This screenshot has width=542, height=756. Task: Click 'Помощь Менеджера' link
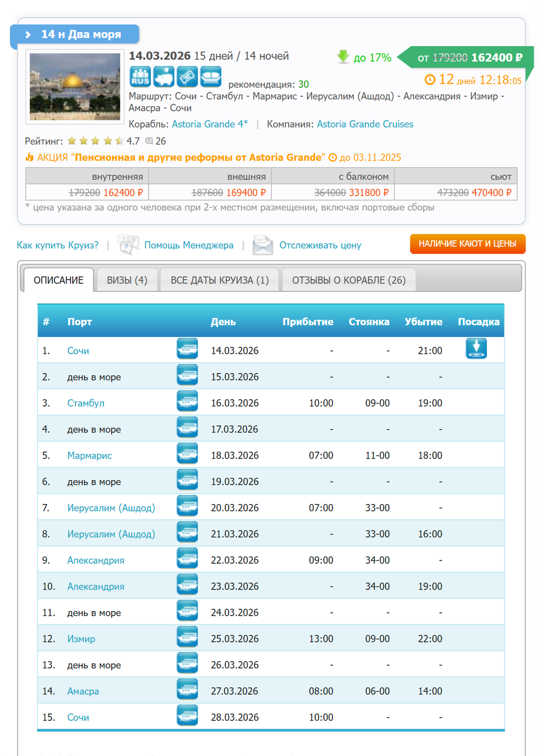click(189, 245)
